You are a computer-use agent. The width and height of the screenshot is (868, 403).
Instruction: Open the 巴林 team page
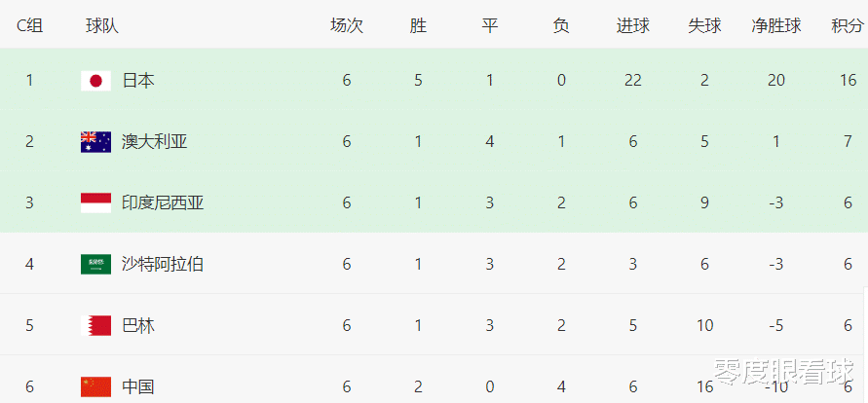point(137,325)
